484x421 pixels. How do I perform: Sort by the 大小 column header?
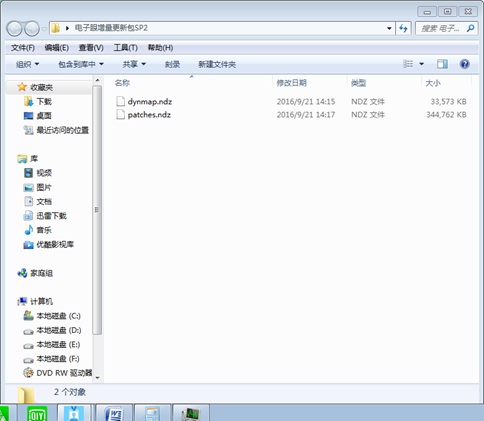click(x=433, y=83)
